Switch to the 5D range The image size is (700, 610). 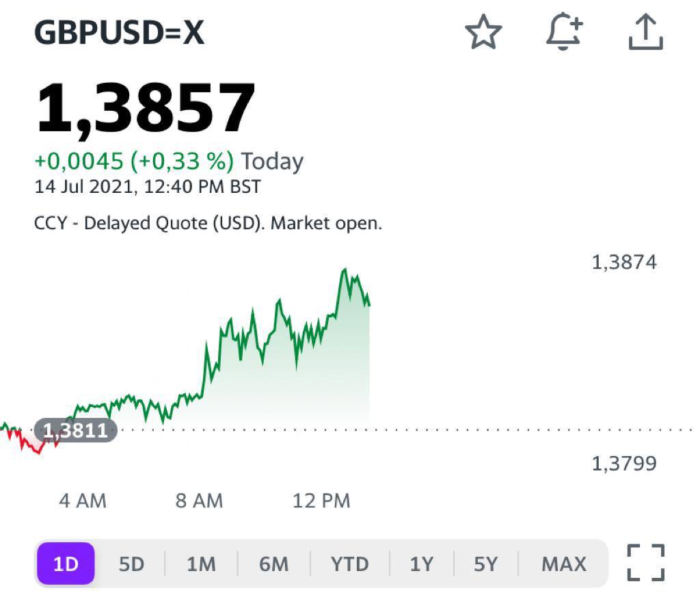tap(131, 564)
